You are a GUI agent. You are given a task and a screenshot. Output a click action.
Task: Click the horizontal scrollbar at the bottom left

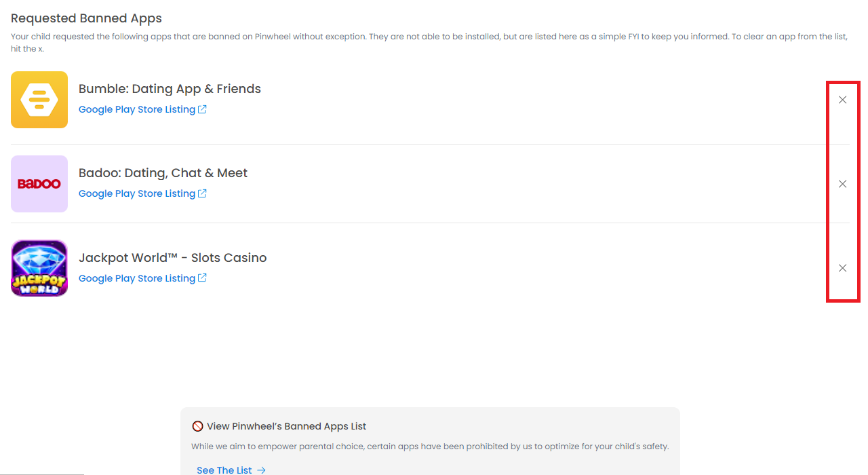pyautogui.click(x=41, y=473)
